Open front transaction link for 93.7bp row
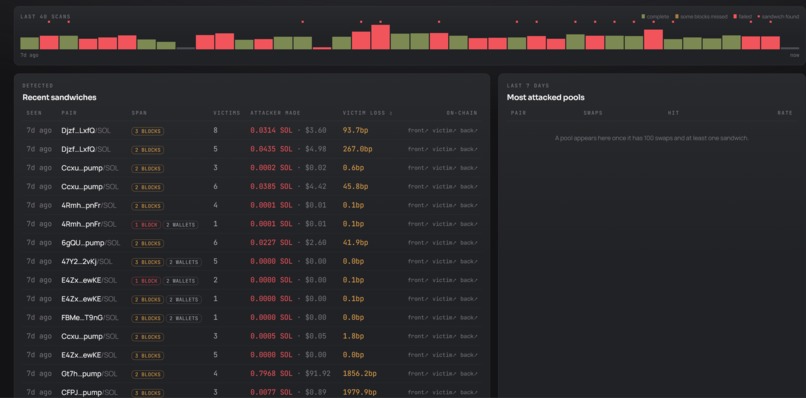 (x=417, y=131)
